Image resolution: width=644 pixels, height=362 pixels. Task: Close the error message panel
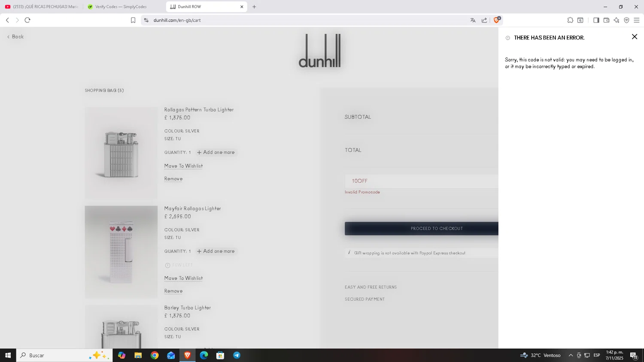pos(634,37)
